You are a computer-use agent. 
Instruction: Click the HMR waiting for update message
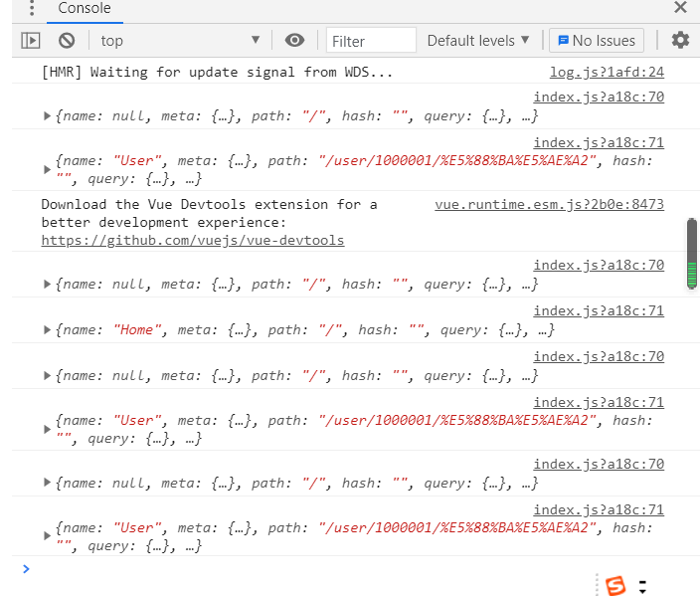tap(217, 72)
